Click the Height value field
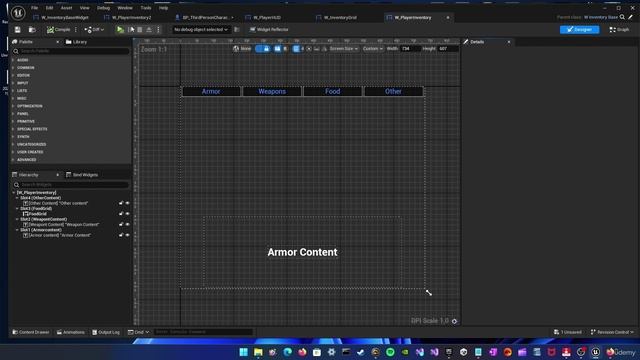 448,49
